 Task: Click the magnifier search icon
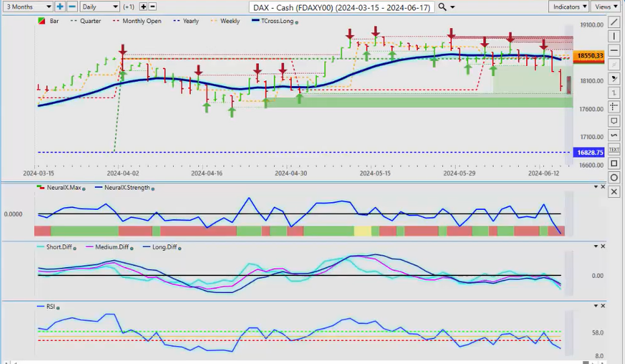[x=442, y=7]
